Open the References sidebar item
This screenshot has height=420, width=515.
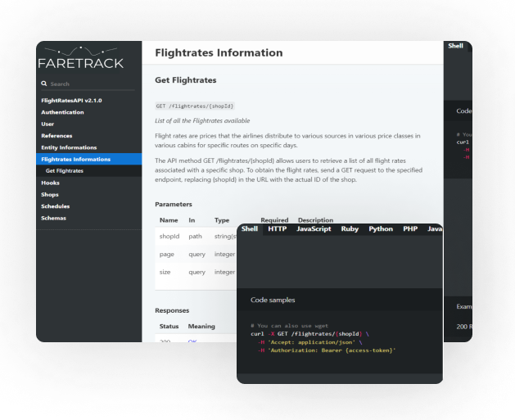(x=56, y=136)
